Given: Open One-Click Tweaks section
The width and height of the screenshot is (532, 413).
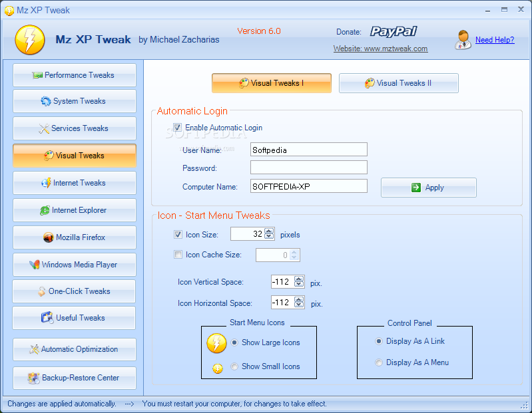Looking at the screenshot, I should [x=74, y=291].
